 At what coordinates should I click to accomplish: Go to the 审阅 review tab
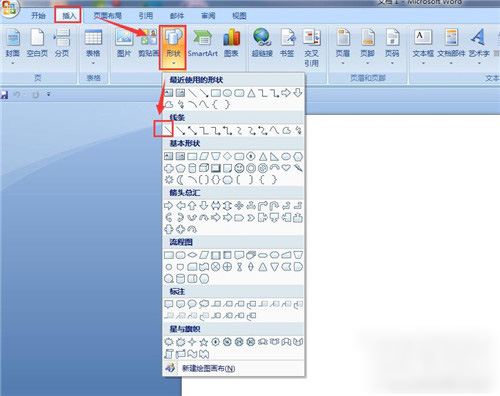208,16
